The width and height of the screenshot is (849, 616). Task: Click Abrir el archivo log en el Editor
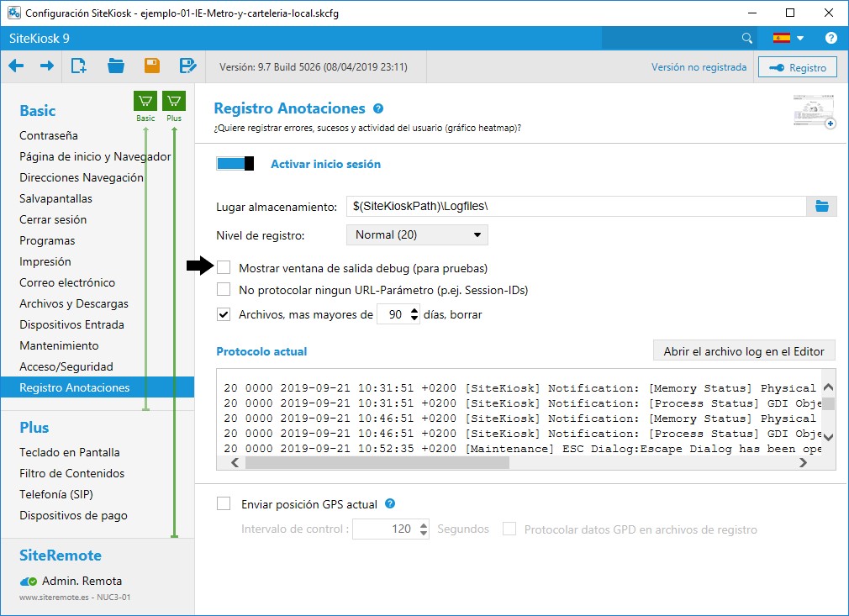(x=743, y=351)
